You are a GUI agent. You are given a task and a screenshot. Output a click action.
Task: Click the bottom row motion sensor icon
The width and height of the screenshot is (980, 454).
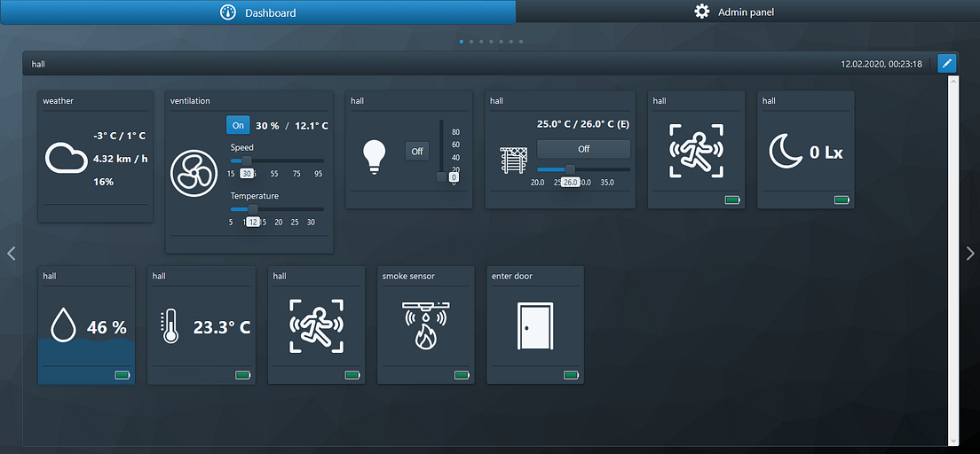pos(316,326)
